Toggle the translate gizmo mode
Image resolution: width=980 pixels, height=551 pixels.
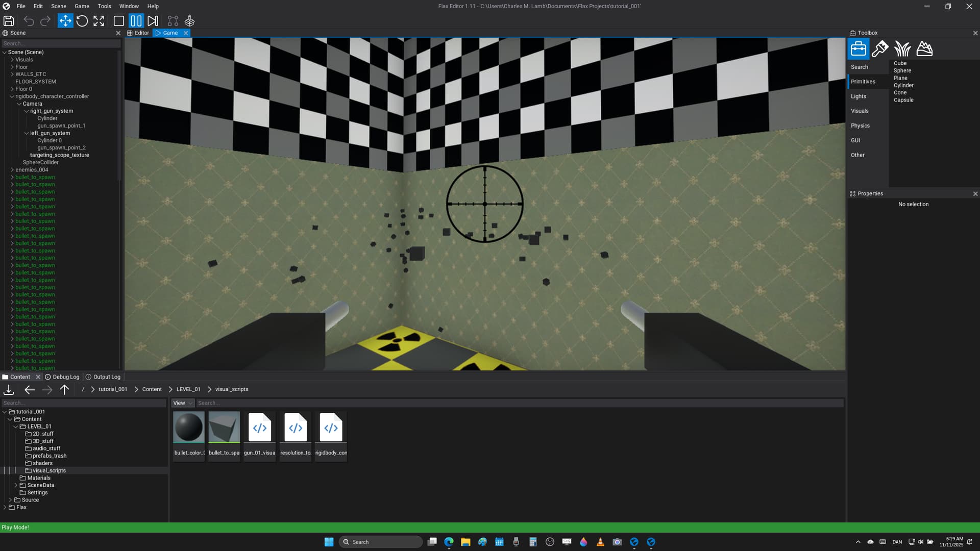65,21
